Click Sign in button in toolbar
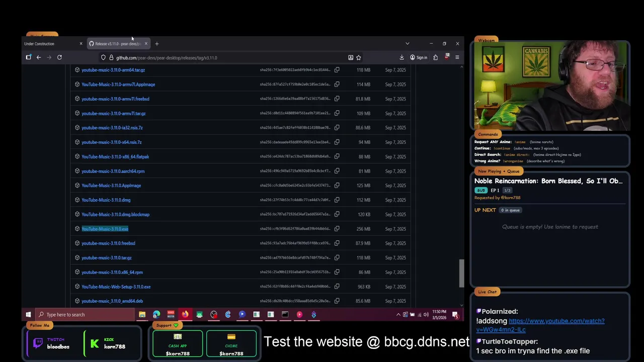The width and height of the screenshot is (644, 362). click(x=418, y=57)
